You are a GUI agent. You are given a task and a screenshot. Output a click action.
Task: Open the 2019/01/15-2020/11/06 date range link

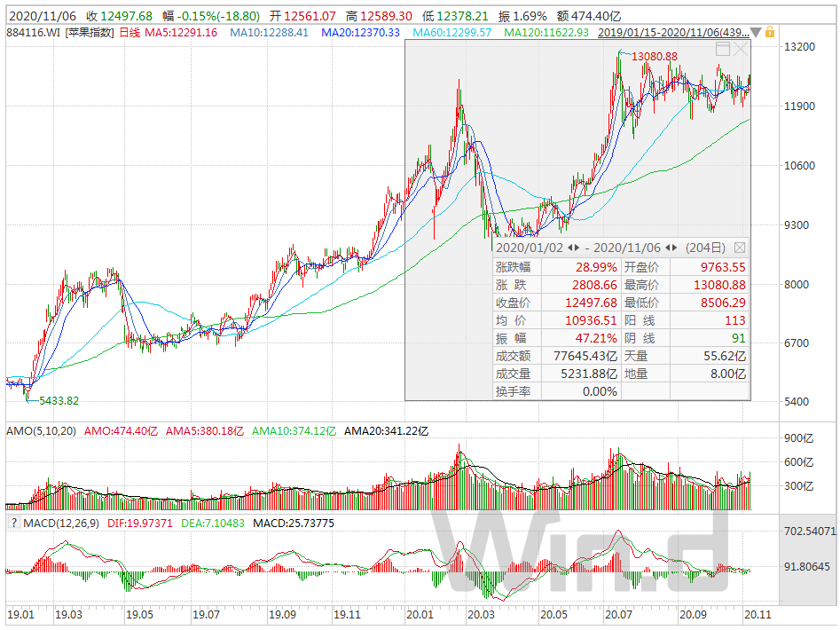click(x=673, y=32)
